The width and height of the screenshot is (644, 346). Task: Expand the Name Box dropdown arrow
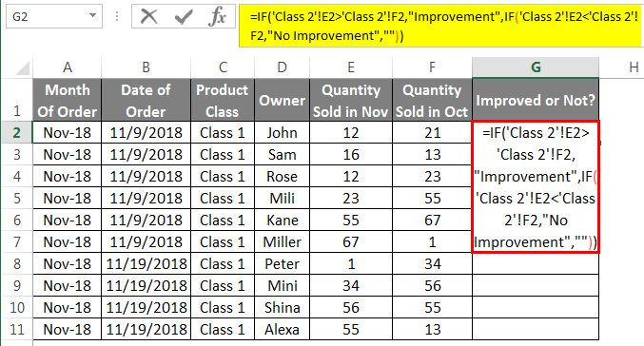click(93, 16)
